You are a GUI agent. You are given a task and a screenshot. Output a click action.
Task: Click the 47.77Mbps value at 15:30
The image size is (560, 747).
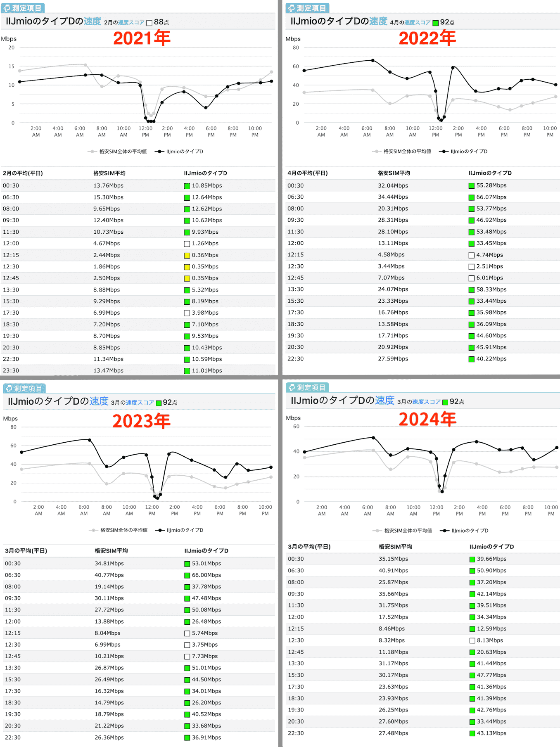492,675
